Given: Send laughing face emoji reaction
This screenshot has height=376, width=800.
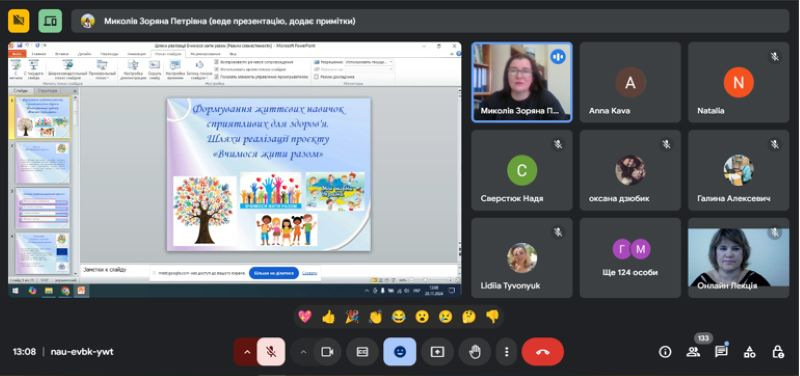Looking at the screenshot, I should [398, 317].
